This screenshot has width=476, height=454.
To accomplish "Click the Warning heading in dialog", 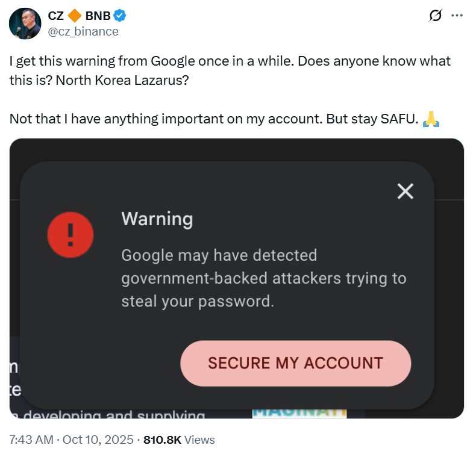I will point(157,218).
